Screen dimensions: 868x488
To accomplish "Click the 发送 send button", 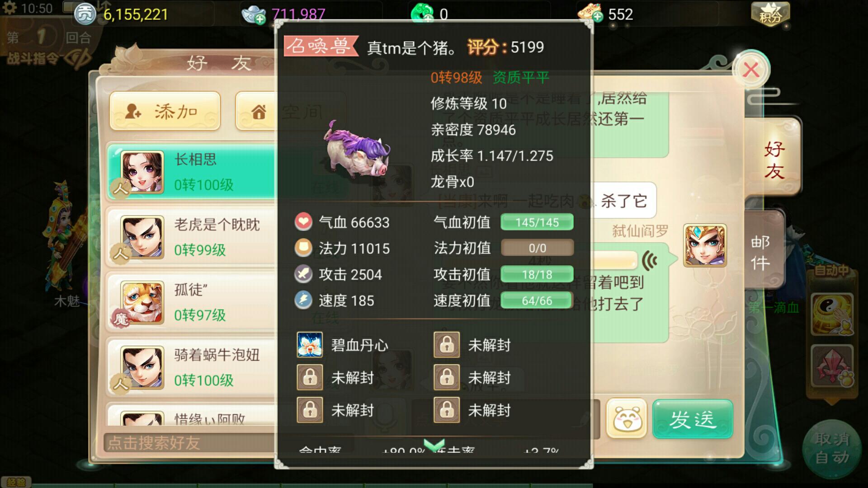I will point(692,419).
